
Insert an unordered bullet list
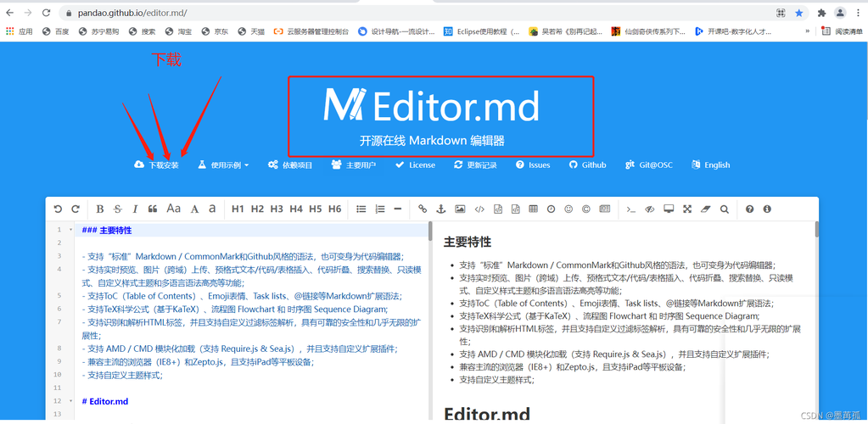pyautogui.click(x=361, y=209)
